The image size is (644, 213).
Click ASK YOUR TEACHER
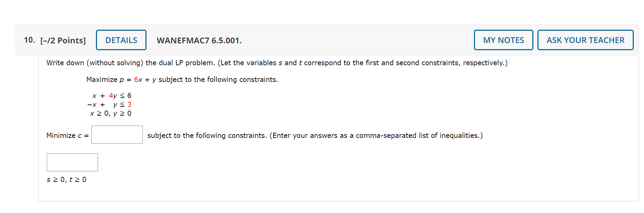pyautogui.click(x=585, y=40)
